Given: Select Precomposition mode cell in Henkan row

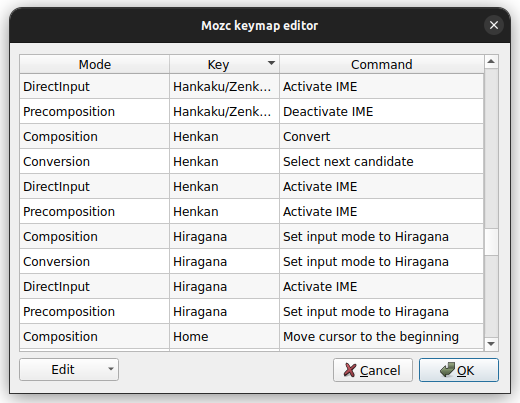Looking at the screenshot, I should [x=95, y=211].
